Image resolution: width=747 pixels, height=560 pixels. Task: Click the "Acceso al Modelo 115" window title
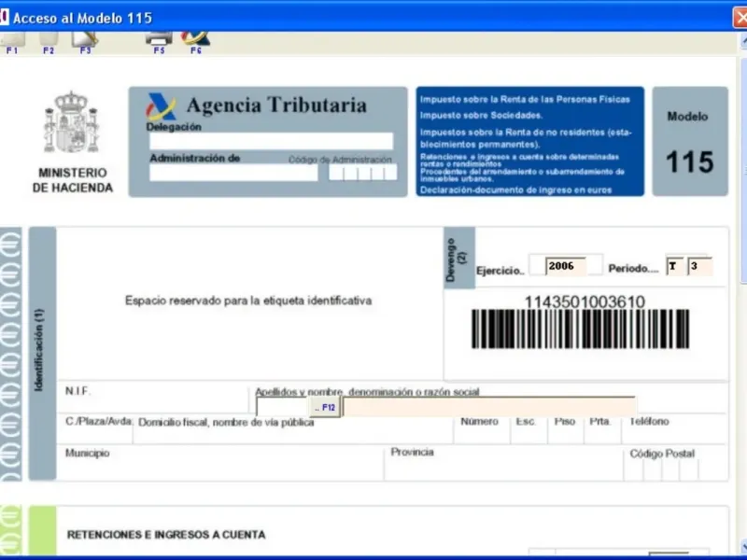click(82, 18)
